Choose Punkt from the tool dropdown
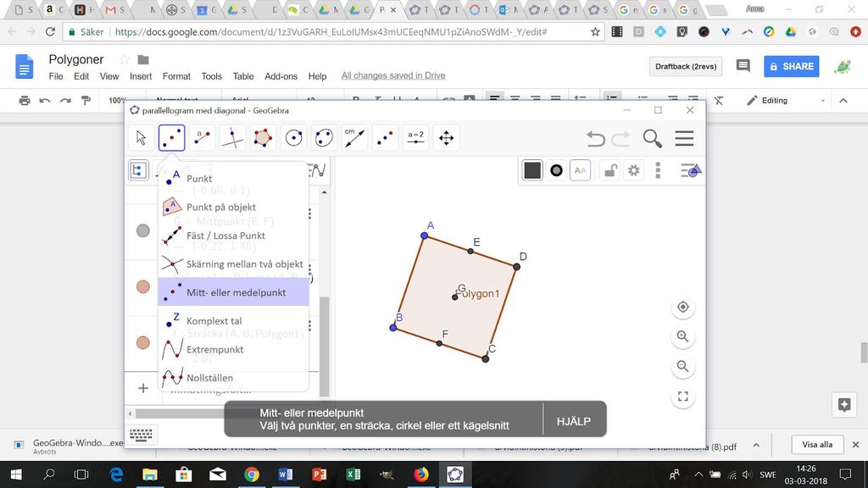Image resolution: width=868 pixels, height=488 pixels. (x=233, y=178)
